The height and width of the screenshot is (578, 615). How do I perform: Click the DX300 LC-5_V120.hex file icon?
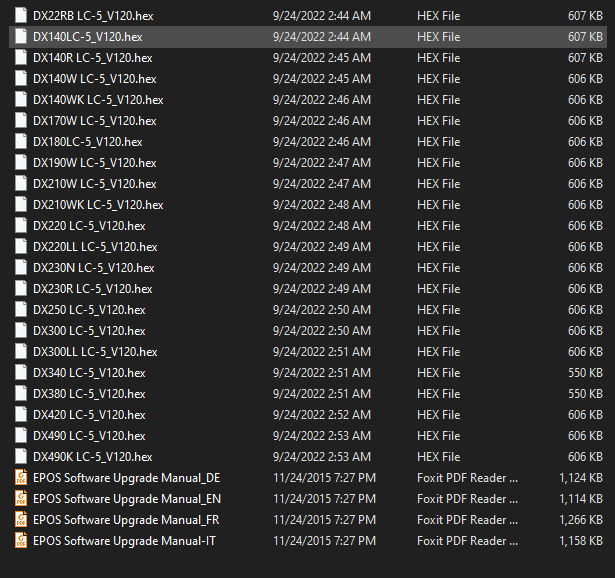click(20, 331)
